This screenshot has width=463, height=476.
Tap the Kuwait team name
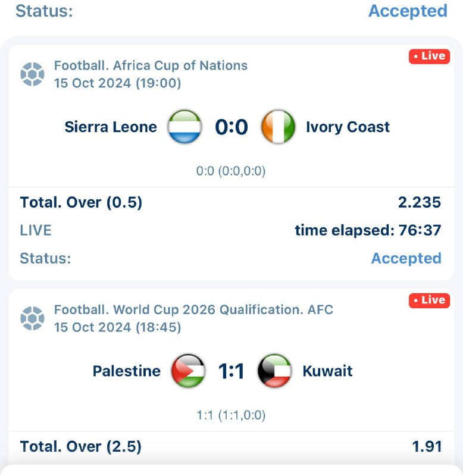pyautogui.click(x=327, y=371)
